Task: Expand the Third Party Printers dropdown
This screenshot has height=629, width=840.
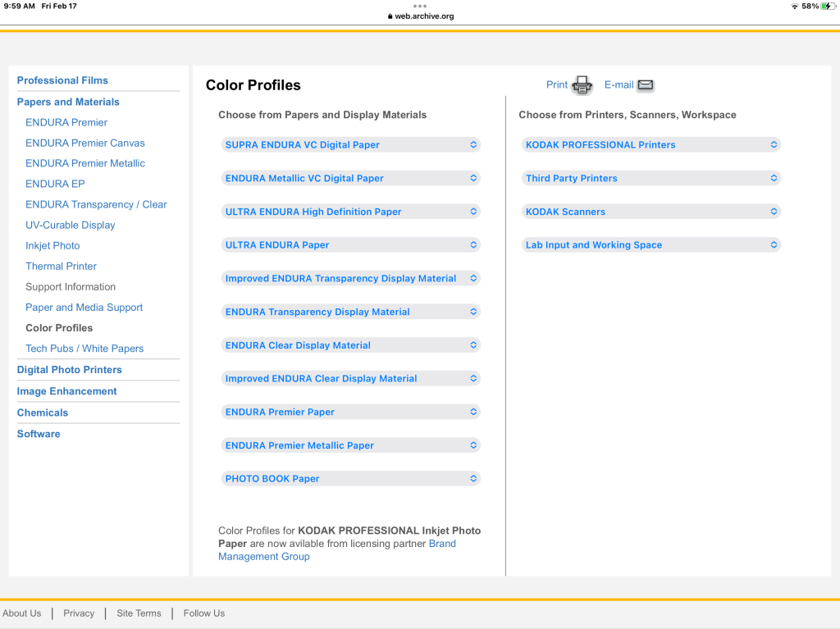Action: [651, 178]
